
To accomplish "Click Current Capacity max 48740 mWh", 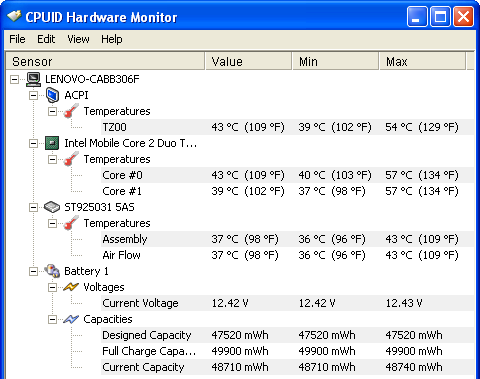I will (x=414, y=367).
